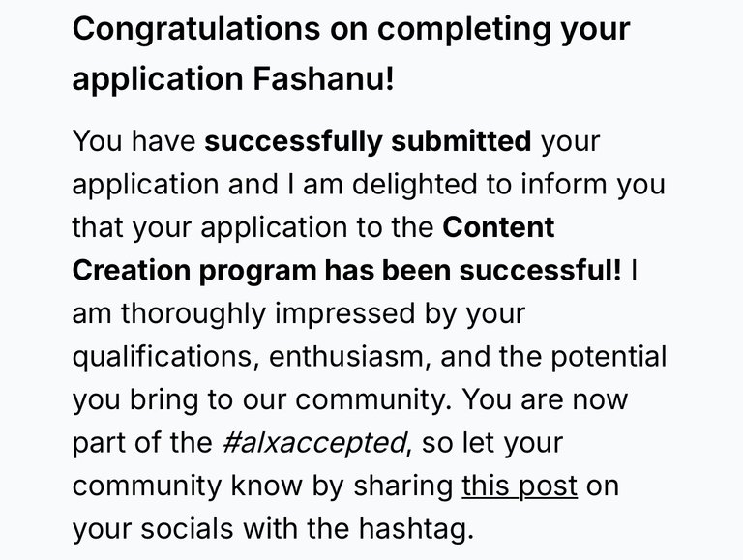743x560 pixels.
Task: Click the bold "successfully submitted" text
Action: click(x=368, y=141)
